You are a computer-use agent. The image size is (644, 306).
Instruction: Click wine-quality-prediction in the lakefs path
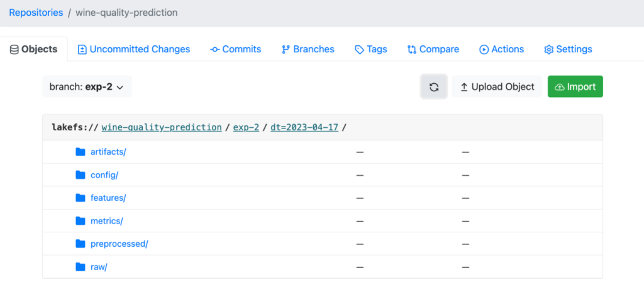point(162,127)
